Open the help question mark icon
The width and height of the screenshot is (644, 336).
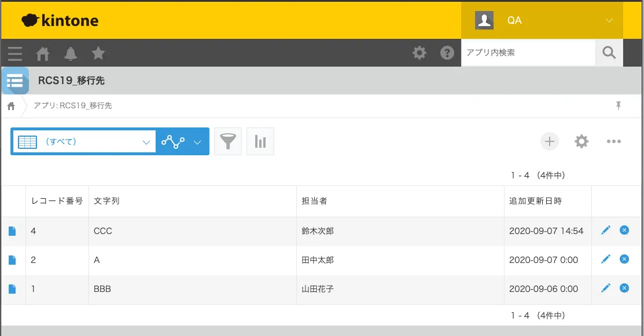447,53
